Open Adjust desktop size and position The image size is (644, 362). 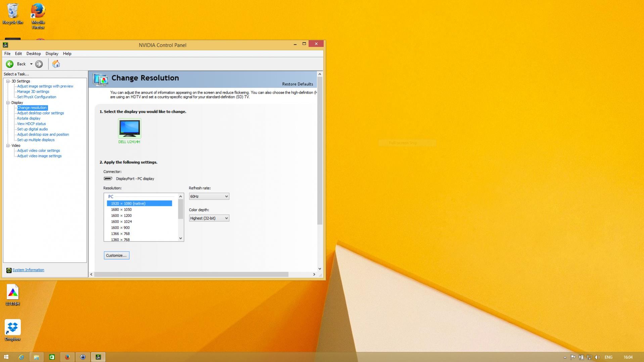click(43, 135)
